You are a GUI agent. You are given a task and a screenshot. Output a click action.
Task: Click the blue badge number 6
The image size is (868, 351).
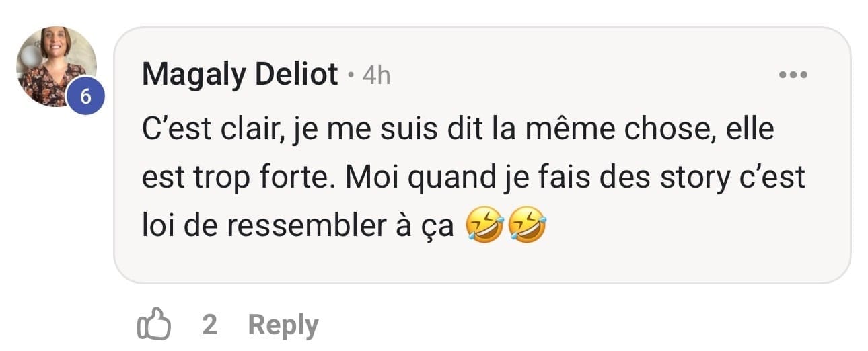click(x=85, y=96)
